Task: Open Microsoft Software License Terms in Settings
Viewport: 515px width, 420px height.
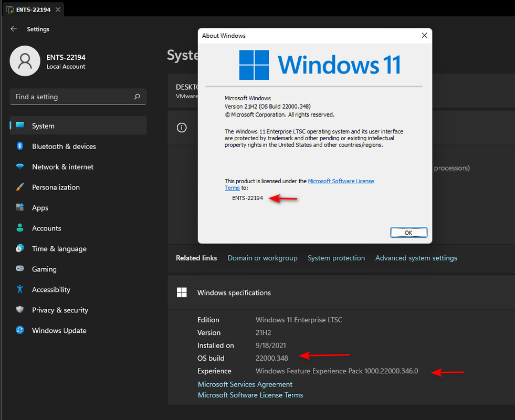Action: pos(250,395)
